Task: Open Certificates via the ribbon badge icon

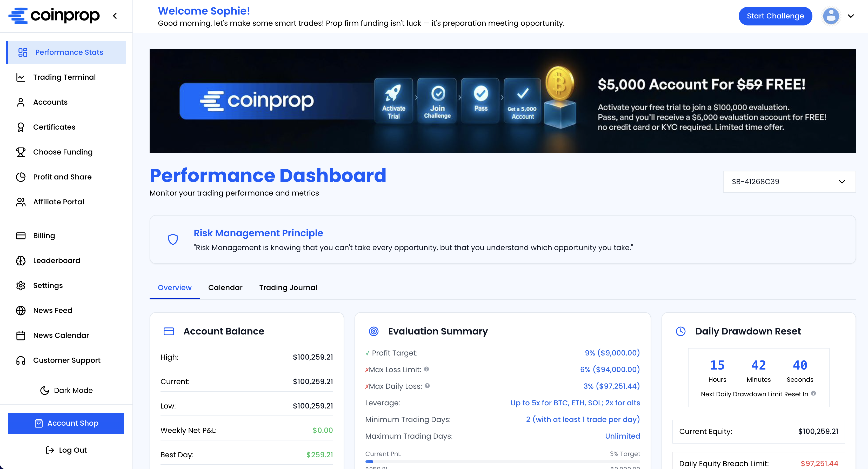Action: pyautogui.click(x=21, y=127)
